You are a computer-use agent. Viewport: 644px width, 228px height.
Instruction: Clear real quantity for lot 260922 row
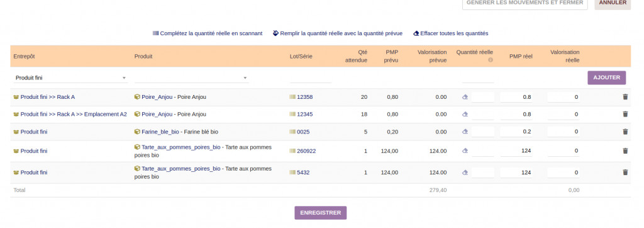tap(465, 151)
